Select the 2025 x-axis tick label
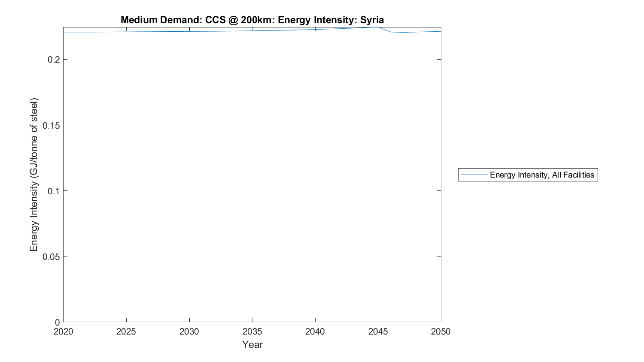This screenshot has width=644, height=362. [x=126, y=332]
